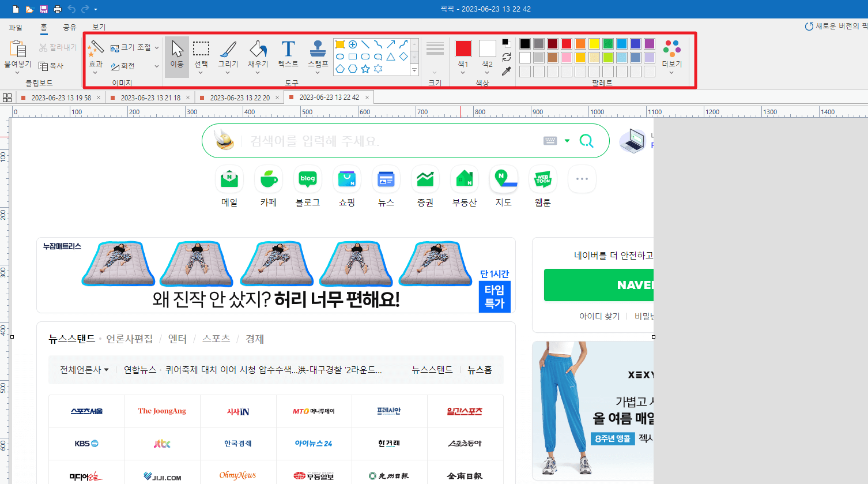Switch to the 보기 ribbon tab
This screenshot has width=868, height=484.
click(98, 27)
